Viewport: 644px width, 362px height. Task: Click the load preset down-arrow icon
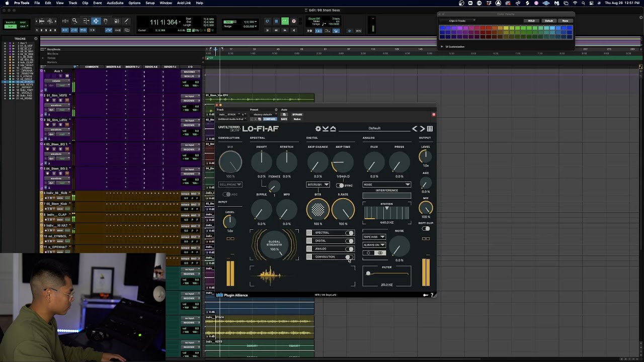tap(325, 129)
